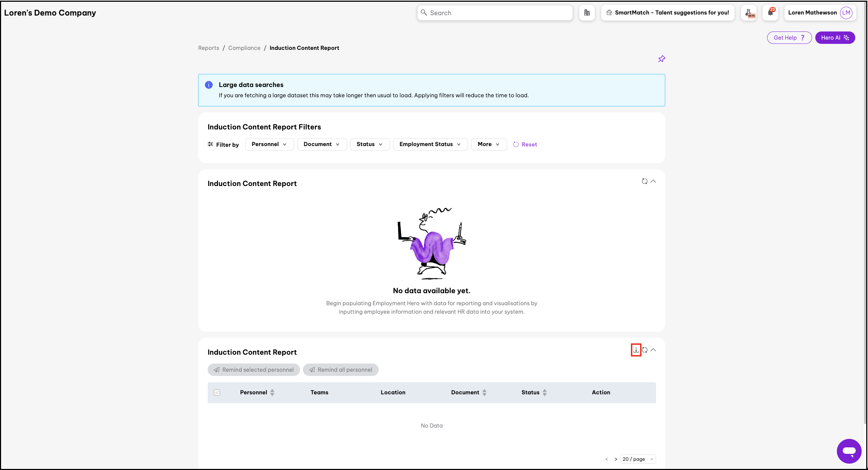Expand the Employment Status filter
Image resolution: width=868 pixels, height=470 pixels.
coord(430,144)
